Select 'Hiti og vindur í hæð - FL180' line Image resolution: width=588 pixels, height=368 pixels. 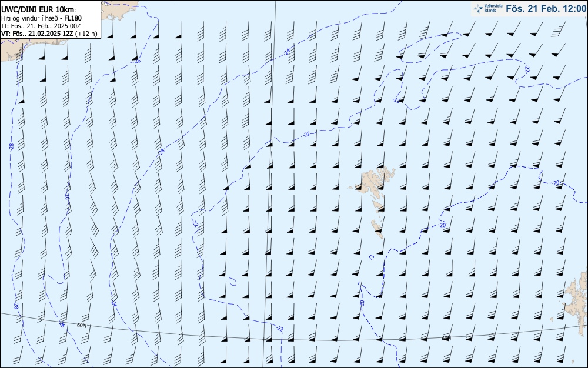[41, 18]
